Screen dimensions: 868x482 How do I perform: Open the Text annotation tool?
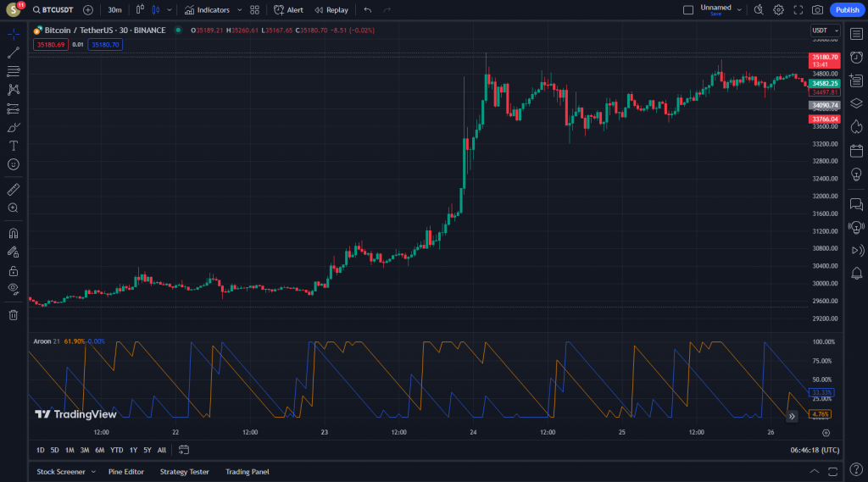(14, 146)
